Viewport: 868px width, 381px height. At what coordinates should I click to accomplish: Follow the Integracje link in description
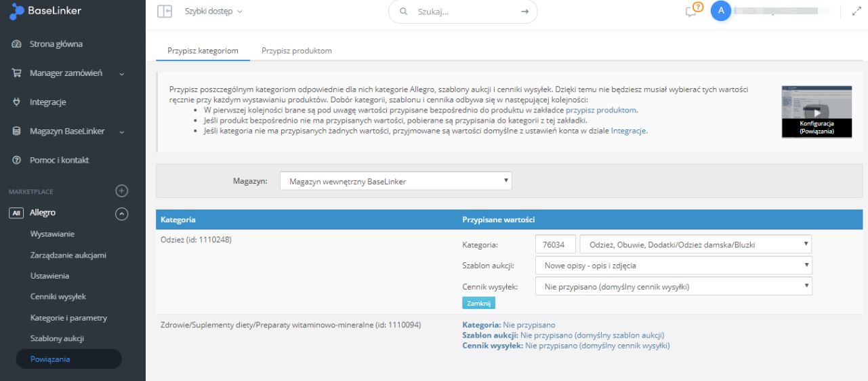(629, 131)
